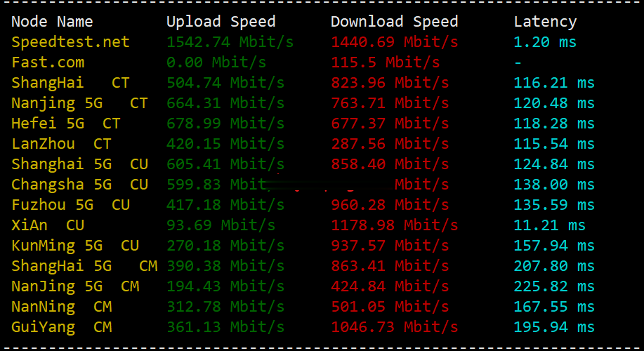
Task: Click the Download Speed column header
Action: (x=394, y=22)
